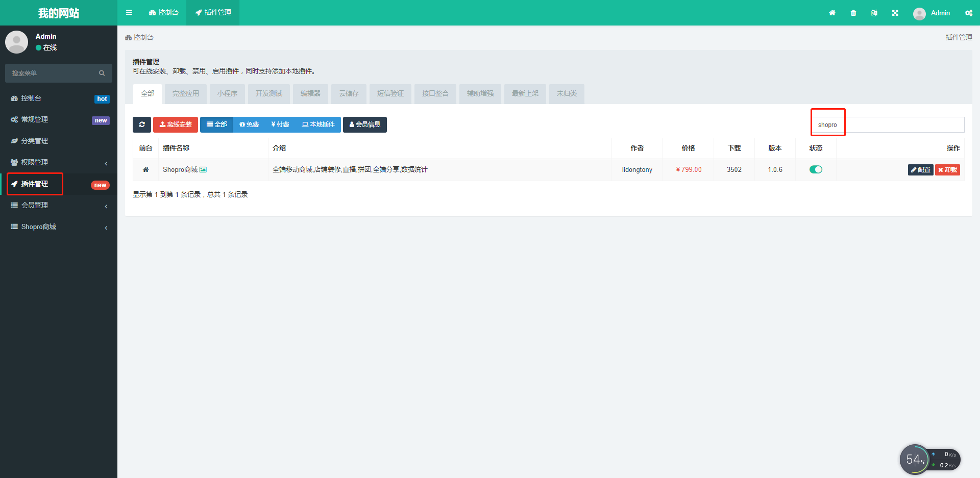Click the 价格 column header
Viewport: 980px width, 478px height.
coord(688,148)
